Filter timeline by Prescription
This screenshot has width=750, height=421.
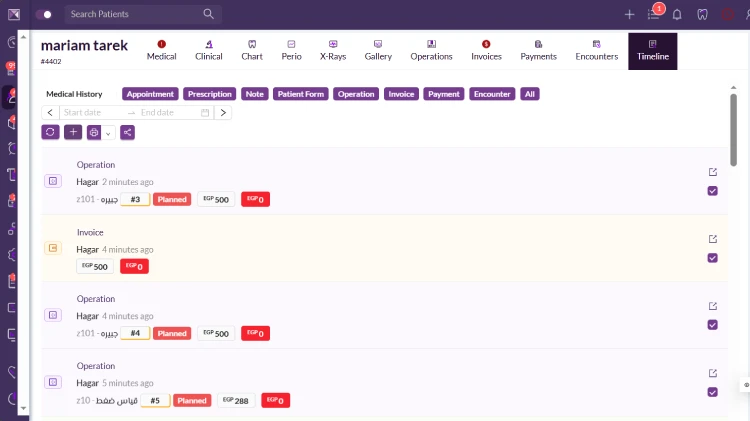point(209,94)
